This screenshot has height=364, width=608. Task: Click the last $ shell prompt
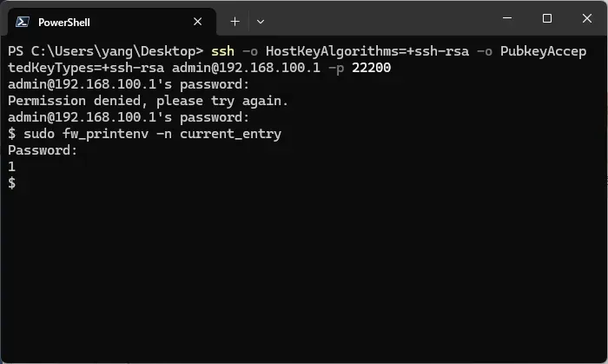tap(11, 182)
